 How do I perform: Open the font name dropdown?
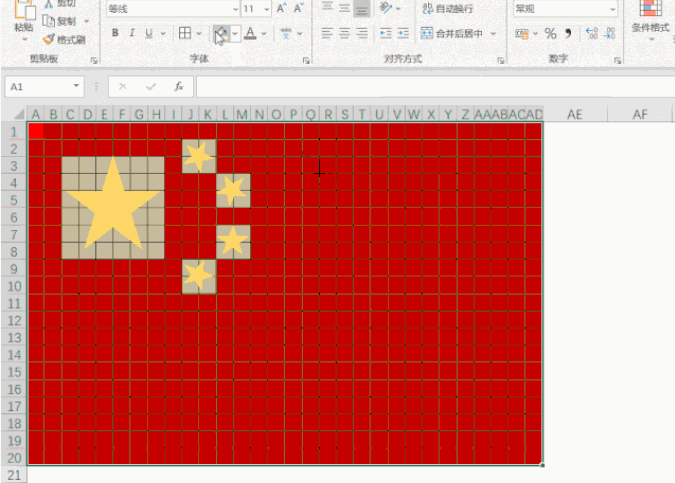pos(235,9)
